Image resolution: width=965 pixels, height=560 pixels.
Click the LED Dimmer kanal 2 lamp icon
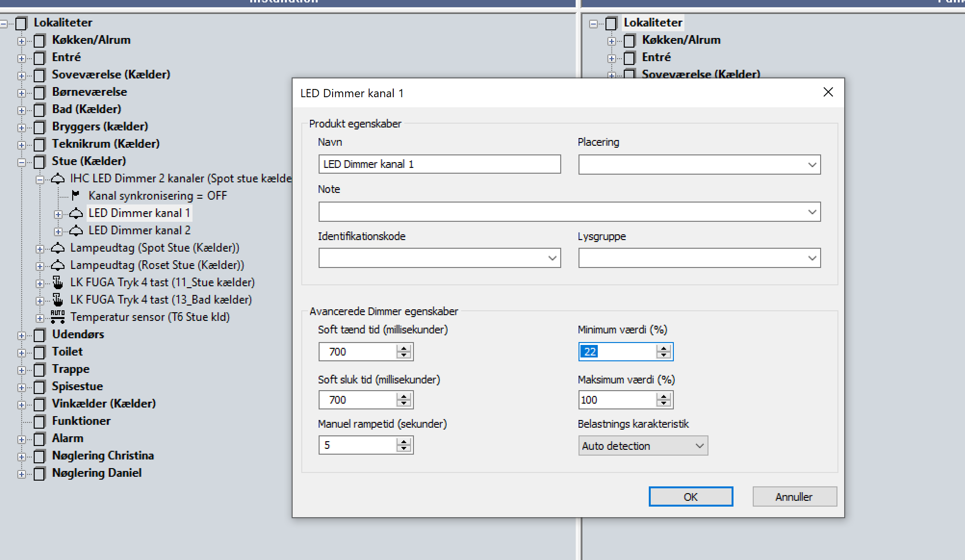point(76,230)
